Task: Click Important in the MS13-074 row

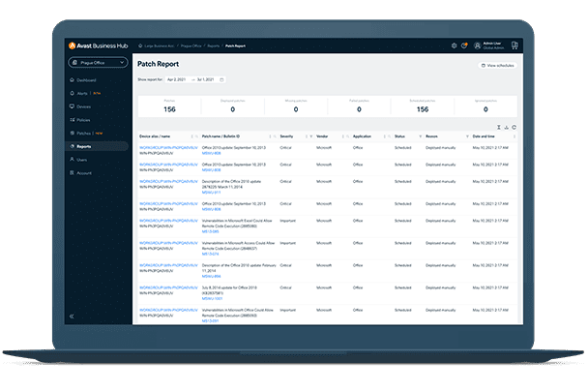Action: click(288, 243)
